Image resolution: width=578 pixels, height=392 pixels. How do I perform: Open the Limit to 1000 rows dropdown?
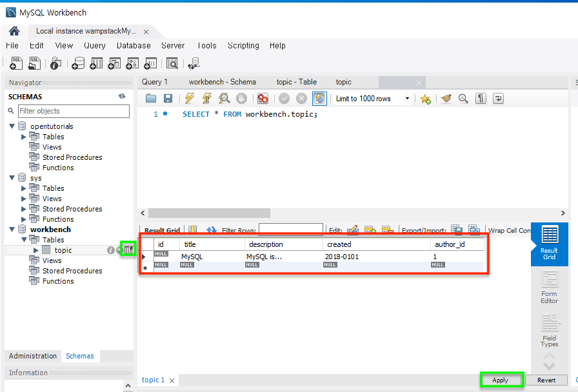click(373, 99)
